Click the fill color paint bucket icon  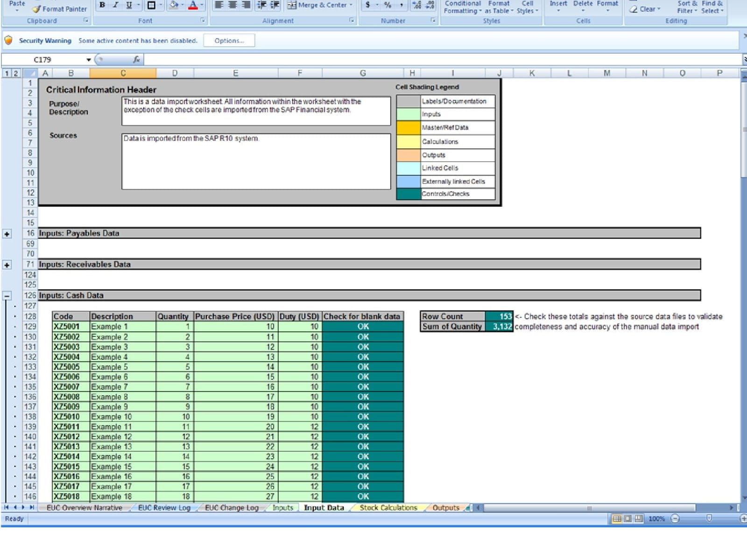[174, 5]
